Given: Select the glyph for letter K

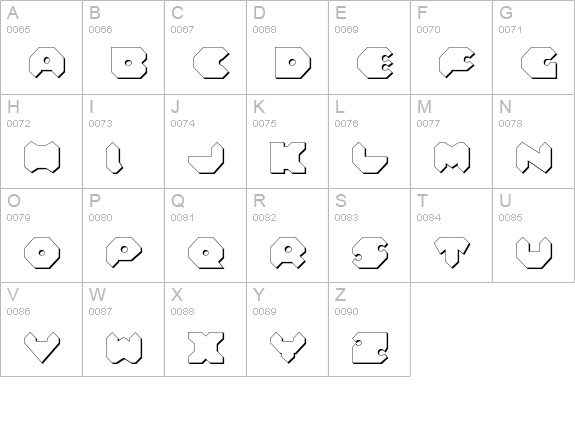Looking at the screenshot, I should click(x=288, y=158).
